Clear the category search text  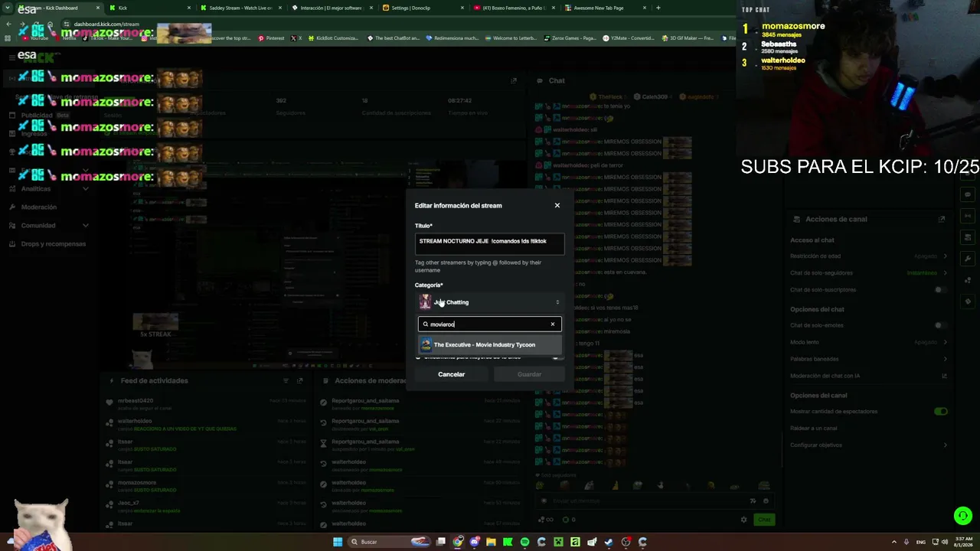coord(553,324)
